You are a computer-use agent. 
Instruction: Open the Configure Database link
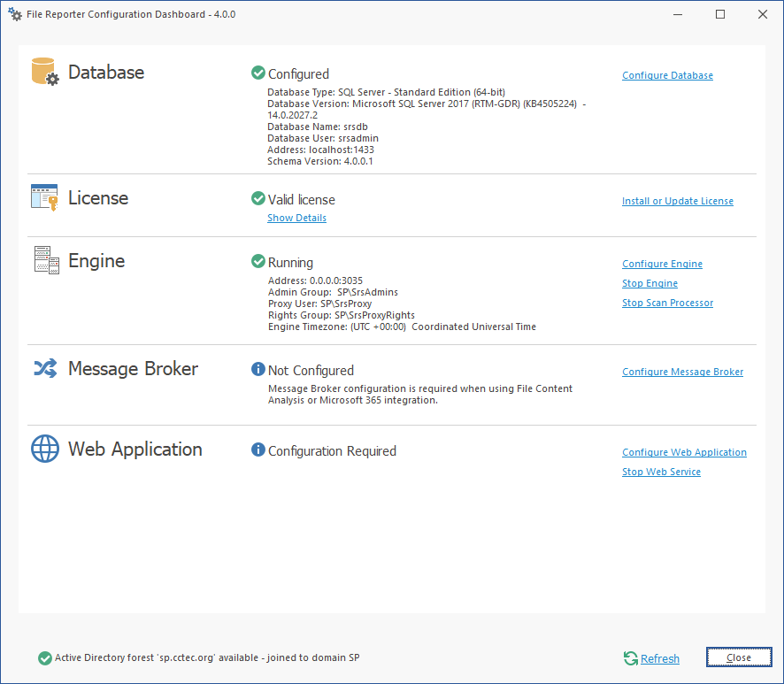[667, 75]
